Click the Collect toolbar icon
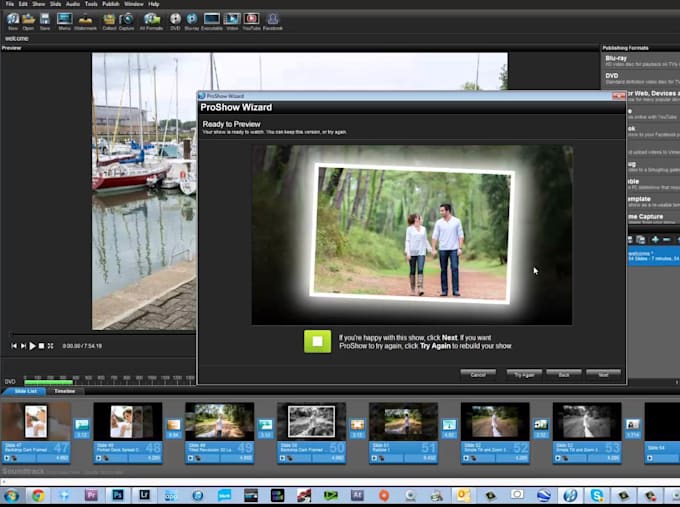The image size is (680, 507). click(x=109, y=21)
